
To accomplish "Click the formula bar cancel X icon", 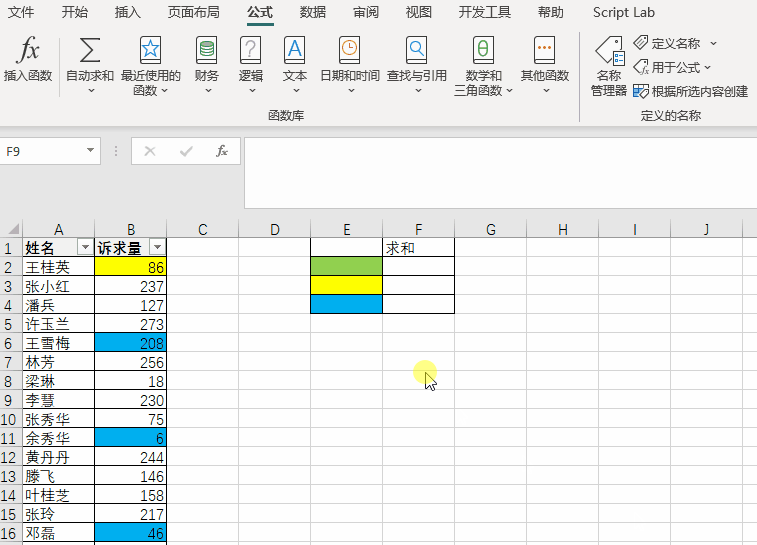I will tap(150, 151).
